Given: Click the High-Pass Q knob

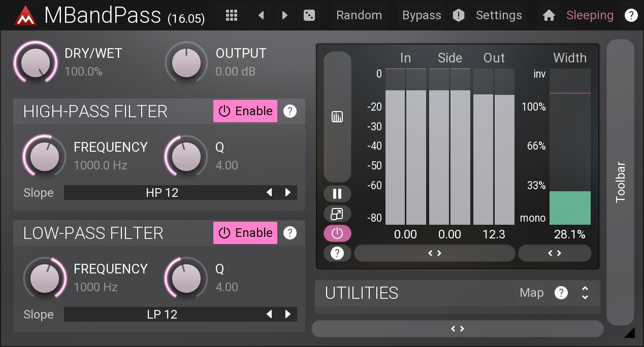Looking at the screenshot, I should tap(186, 156).
